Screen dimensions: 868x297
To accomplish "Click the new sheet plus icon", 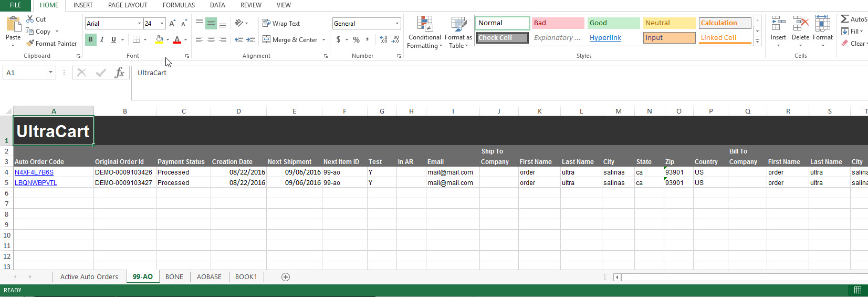I will (x=286, y=277).
